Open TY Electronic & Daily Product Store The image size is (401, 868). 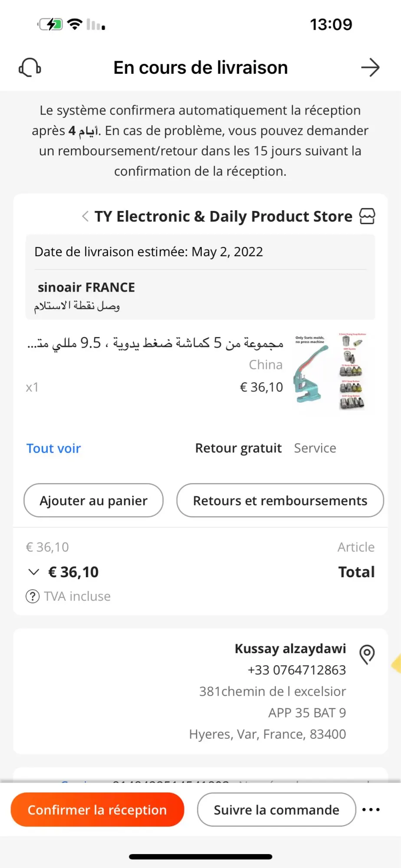pos(224,216)
